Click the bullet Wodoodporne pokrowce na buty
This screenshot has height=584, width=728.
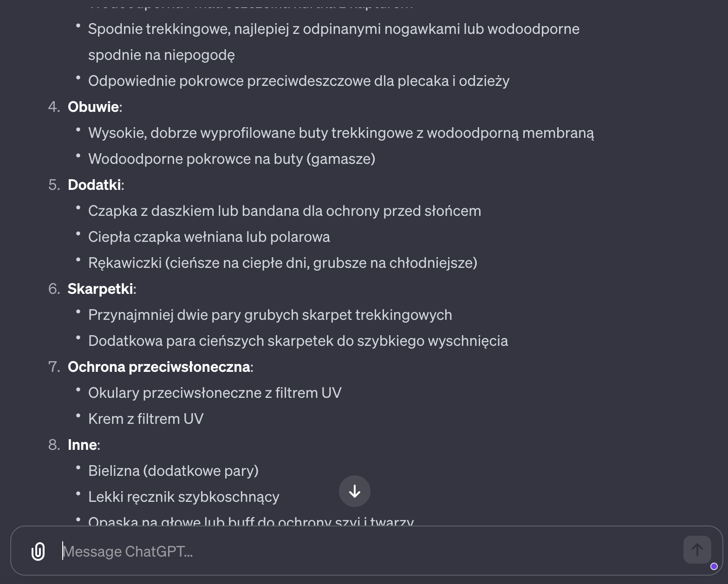click(x=231, y=158)
